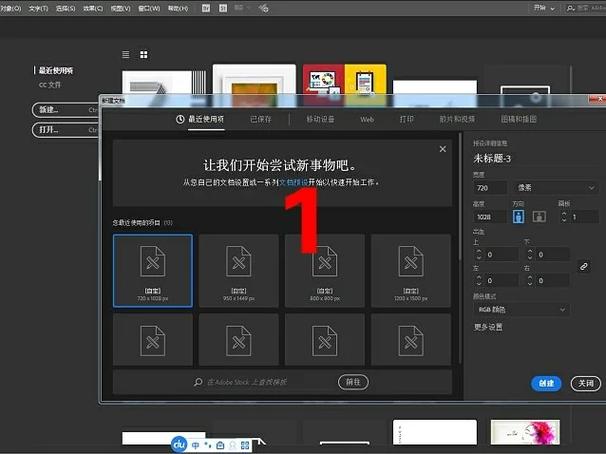Click the magnifier in Adobe Stock search
The image size is (606, 454).
198,382
